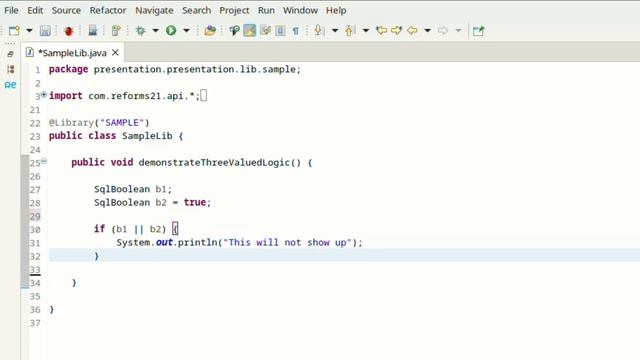Image resolution: width=640 pixels, height=360 pixels.
Task: Click line number 33 in the gutter
Action: pos(35,270)
